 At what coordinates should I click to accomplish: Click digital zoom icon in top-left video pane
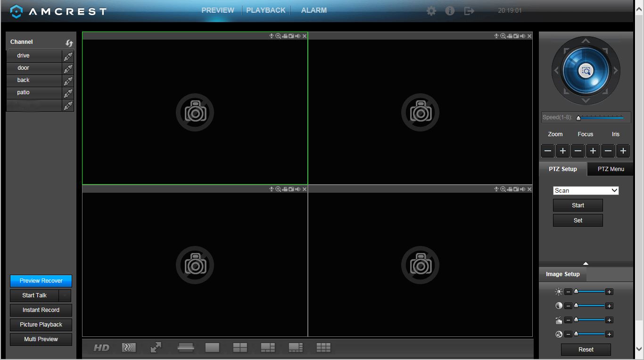pyautogui.click(x=278, y=36)
